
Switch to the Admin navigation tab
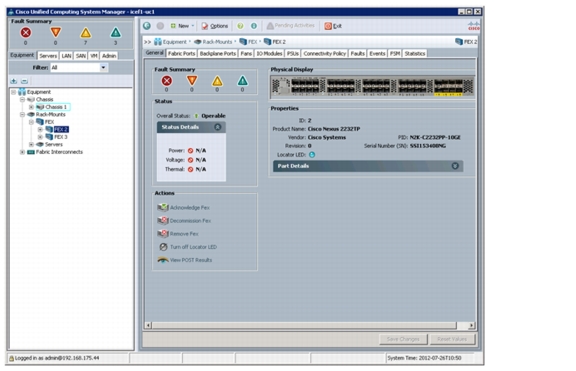click(109, 56)
